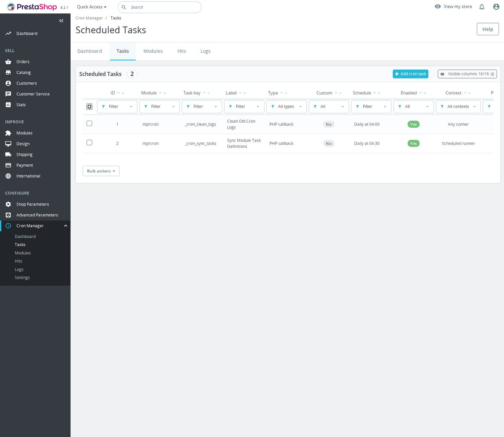Click the Scheduled runner context cell
The image size is (504, 437).
point(458,144)
